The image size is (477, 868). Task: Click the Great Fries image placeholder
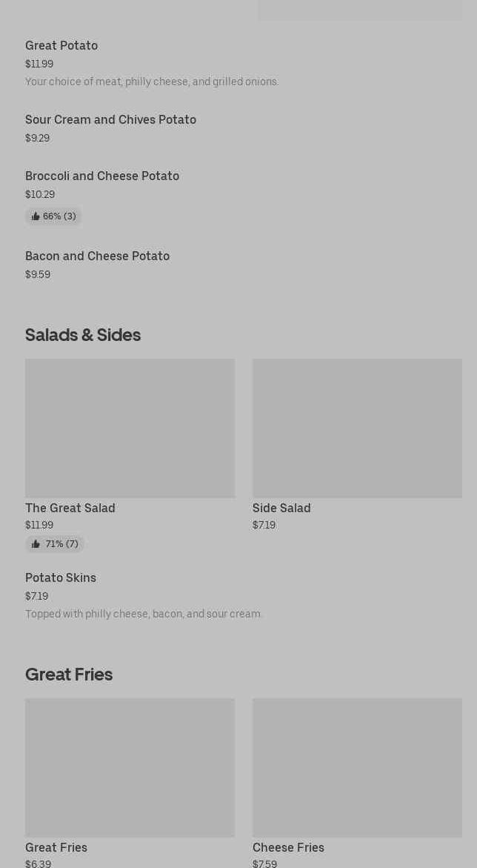[x=130, y=768]
